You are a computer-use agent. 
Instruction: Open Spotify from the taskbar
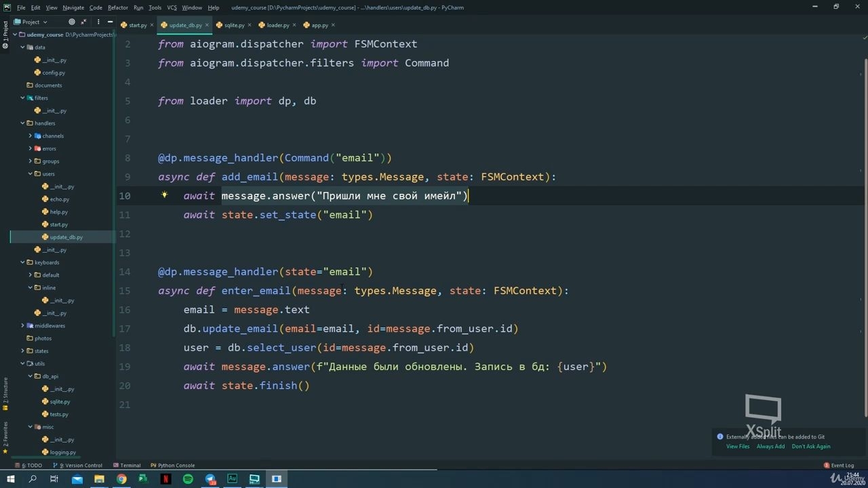click(188, 479)
